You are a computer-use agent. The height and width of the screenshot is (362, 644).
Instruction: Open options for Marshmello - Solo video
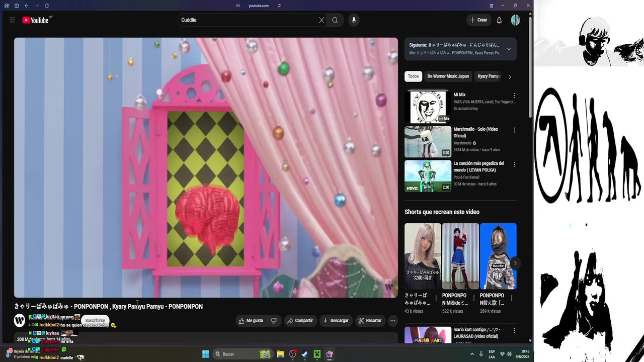pos(514,130)
